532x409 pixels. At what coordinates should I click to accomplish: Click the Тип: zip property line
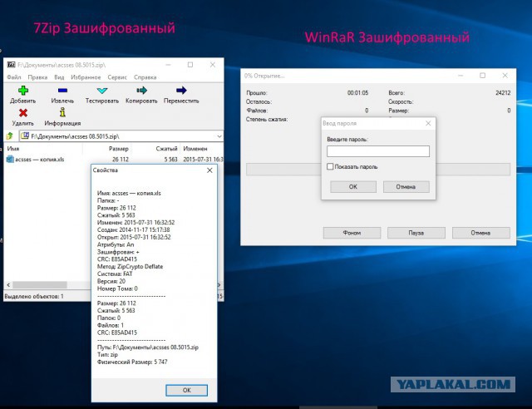coord(107,355)
